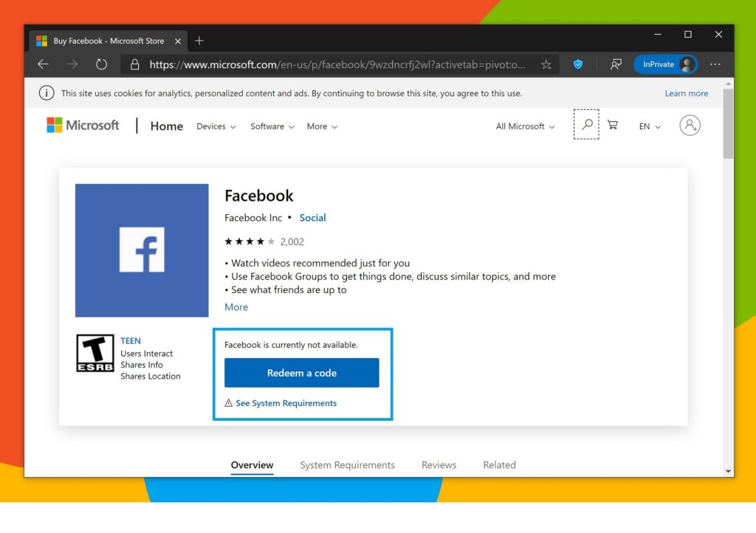Click the 'Watch videos recommended just for you' text

(x=320, y=263)
